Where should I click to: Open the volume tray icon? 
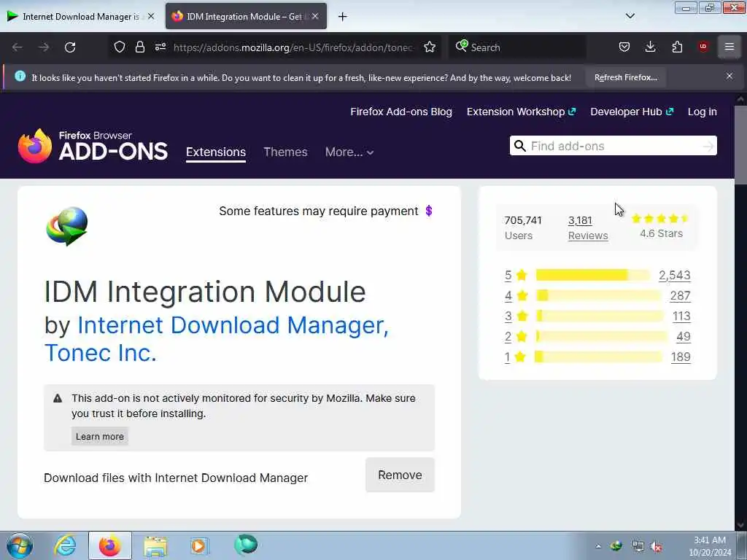[657, 547]
